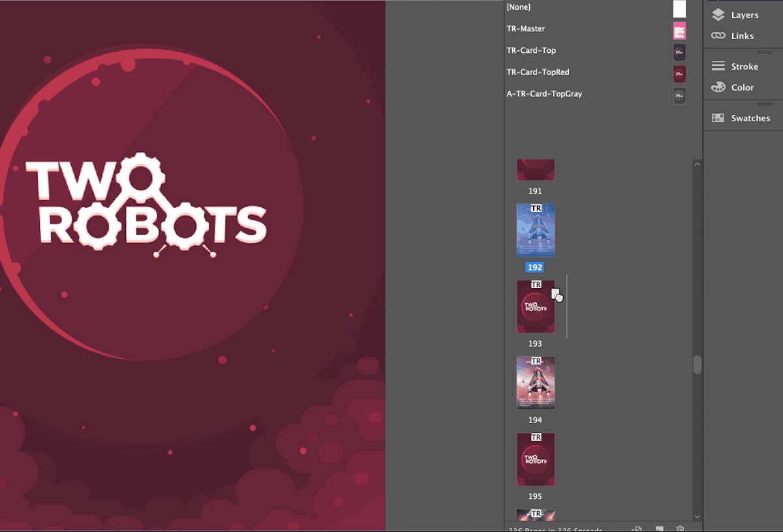Viewport: 783px width, 532px height.
Task: Open the Color panel
Action: pyautogui.click(x=742, y=87)
